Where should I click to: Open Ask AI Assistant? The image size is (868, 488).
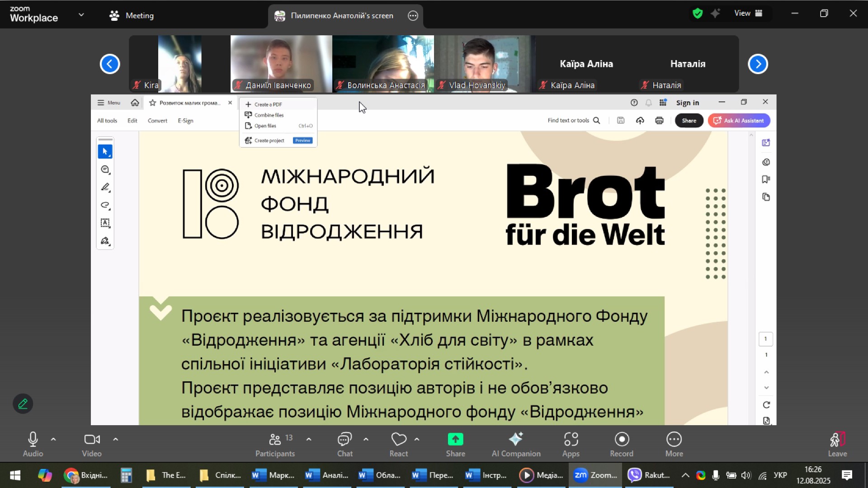[739, 121]
